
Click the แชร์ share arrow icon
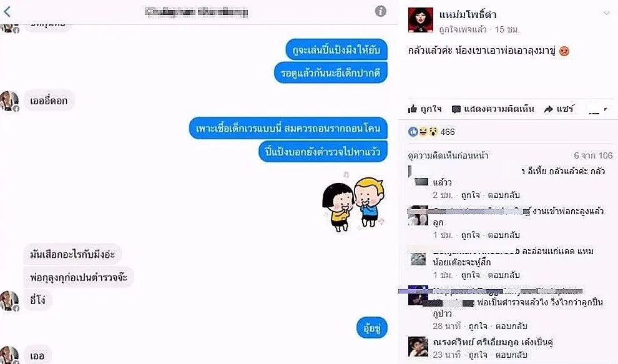click(x=548, y=109)
